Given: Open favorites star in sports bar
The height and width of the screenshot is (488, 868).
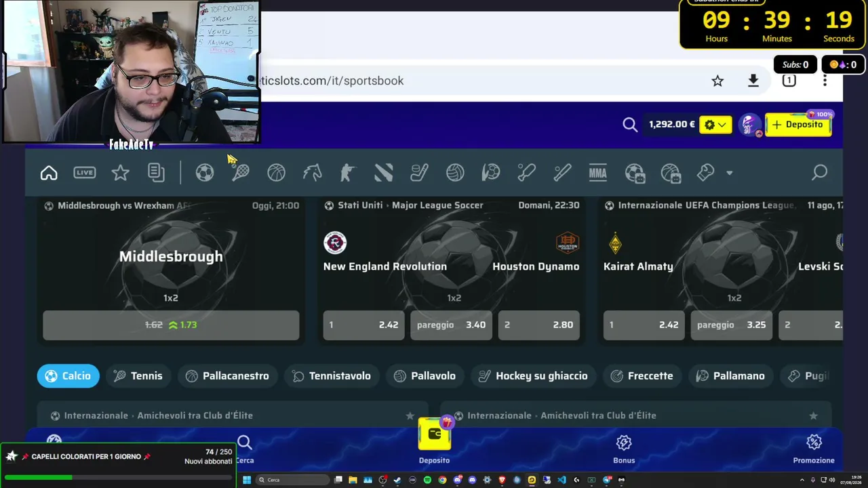Looking at the screenshot, I should tap(121, 173).
